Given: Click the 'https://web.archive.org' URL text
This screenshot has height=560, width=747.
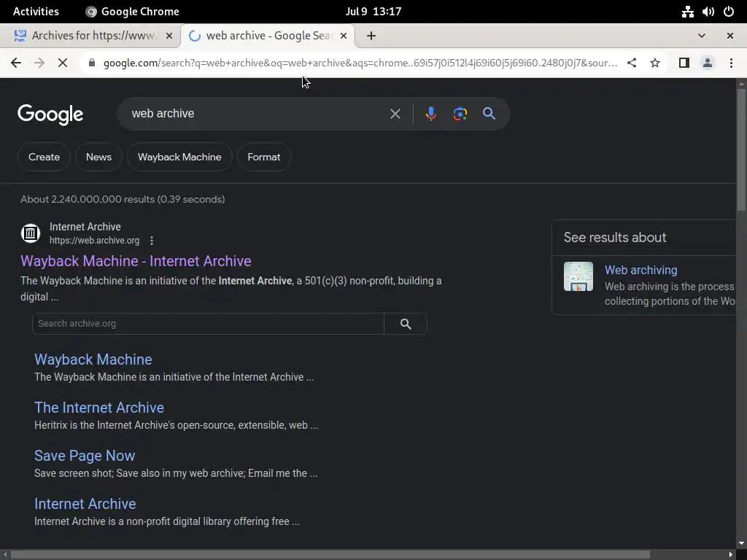Looking at the screenshot, I should 94,241.
